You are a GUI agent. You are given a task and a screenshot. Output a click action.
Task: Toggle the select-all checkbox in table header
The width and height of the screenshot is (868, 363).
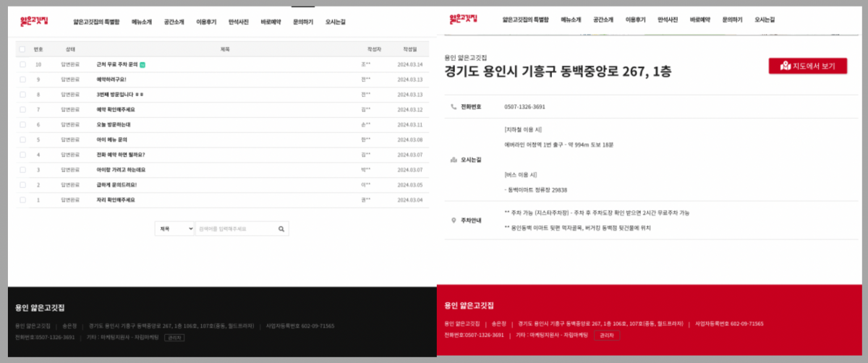tap(22, 49)
